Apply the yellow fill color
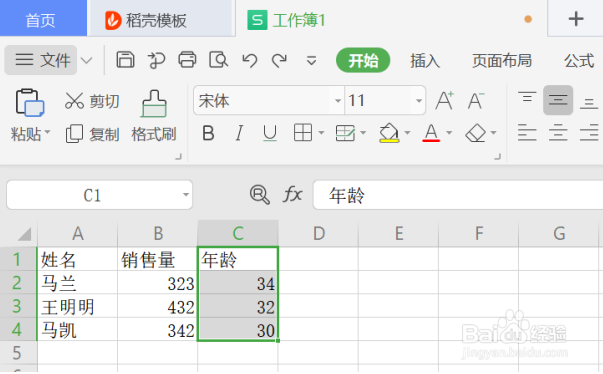Viewport: 603px width, 374px height. (389, 133)
